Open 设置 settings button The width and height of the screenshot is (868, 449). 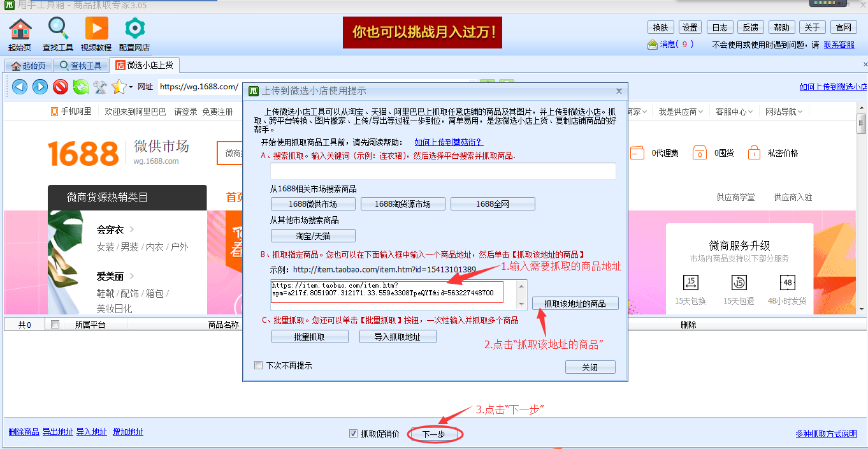click(x=690, y=27)
